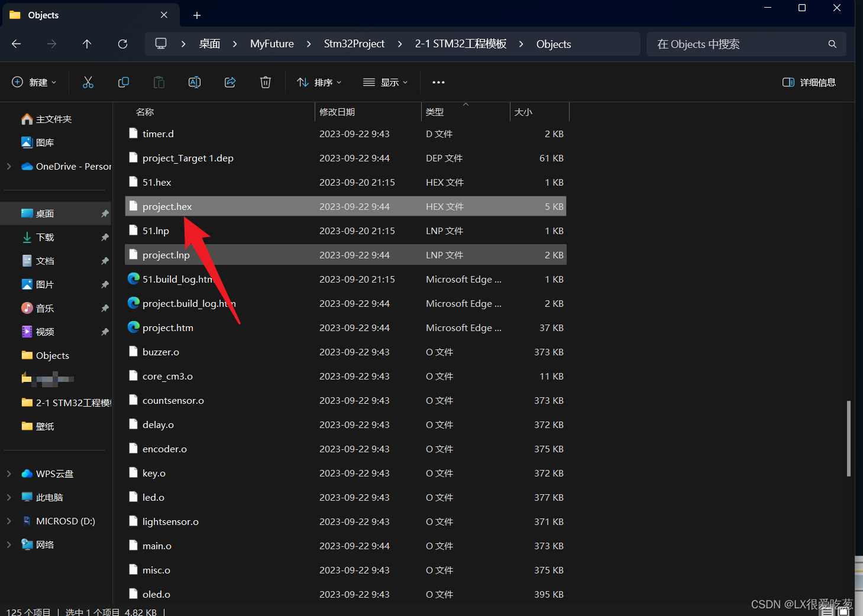Click the file icon of project.hex
This screenshot has height=616, width=863.
click(x=134, y=206)
